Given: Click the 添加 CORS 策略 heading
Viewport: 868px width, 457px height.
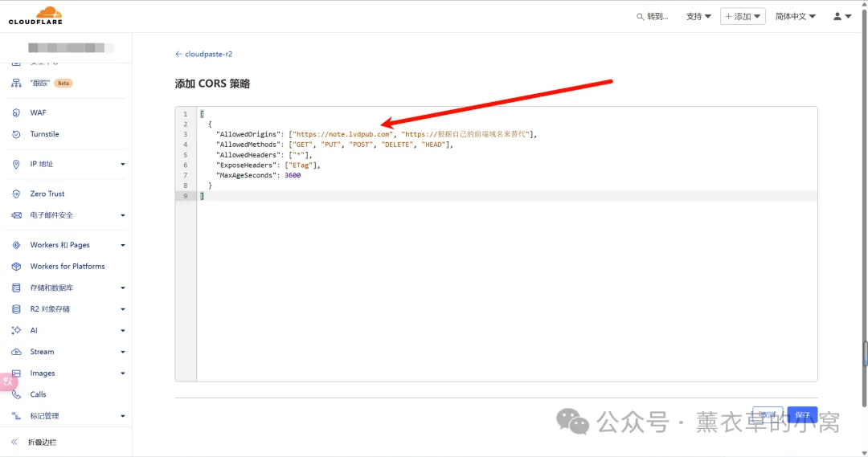Looking at the screenshot, I should pyautogui.click(x=212, y=84).
